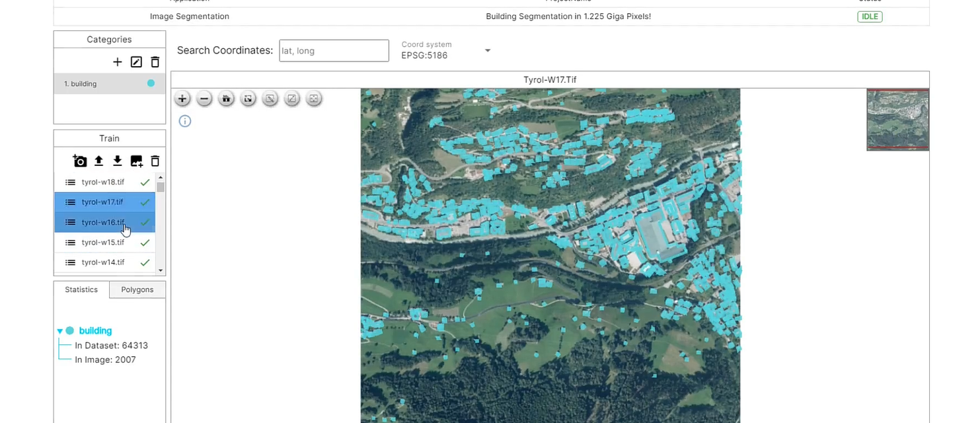
Task: Select the '1. building' category
Action: 110,83
